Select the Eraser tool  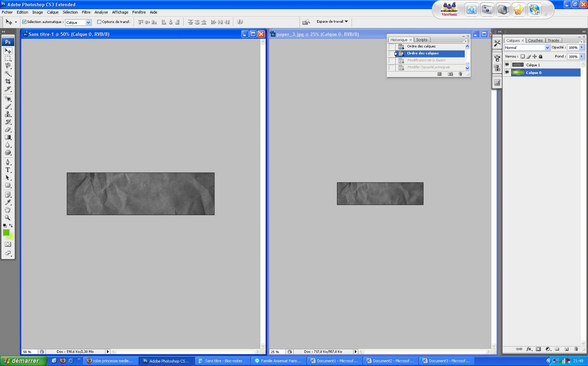[8, 130]
